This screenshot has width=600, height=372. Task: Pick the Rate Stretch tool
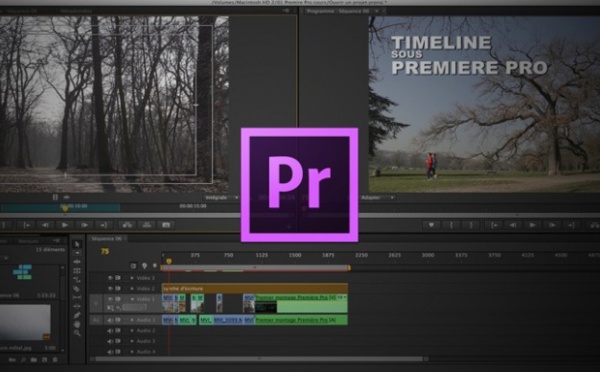(77, 279)
